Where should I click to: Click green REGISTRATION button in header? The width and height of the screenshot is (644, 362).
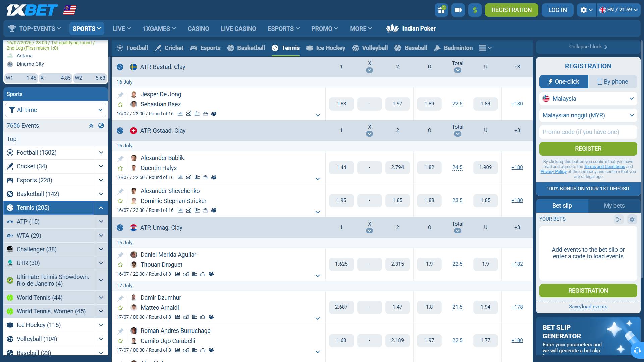click(512, 10)
